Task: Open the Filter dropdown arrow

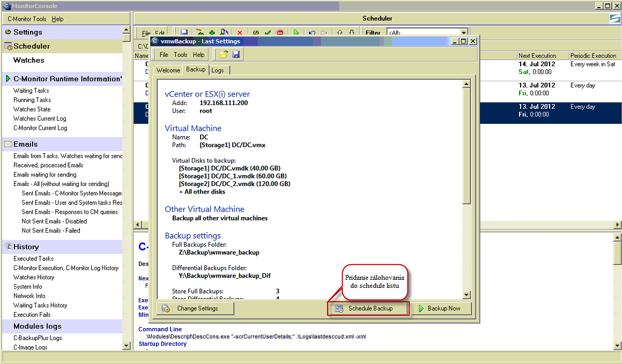Action: coord(464,33)
